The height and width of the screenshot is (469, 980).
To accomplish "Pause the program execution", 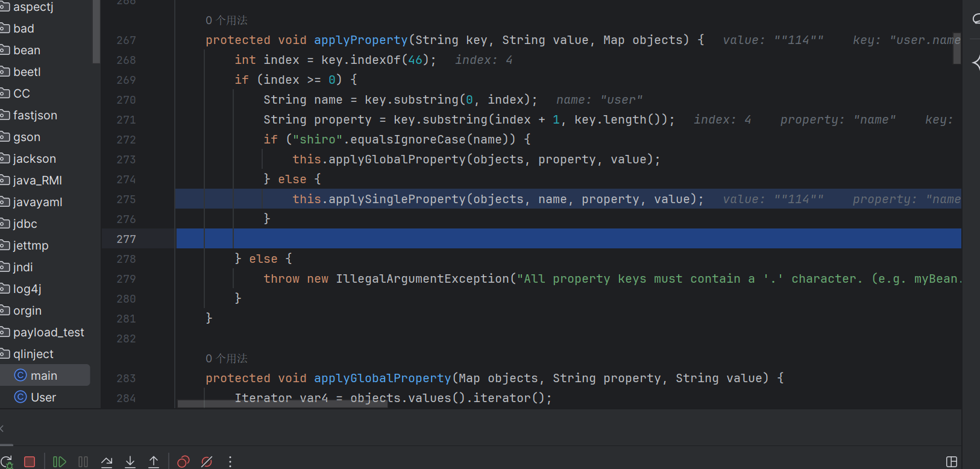I will tap(83, 462).
